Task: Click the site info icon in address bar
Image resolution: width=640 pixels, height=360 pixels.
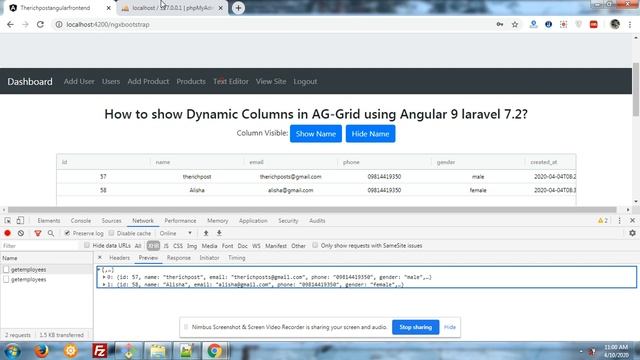Action: point(59,24)
